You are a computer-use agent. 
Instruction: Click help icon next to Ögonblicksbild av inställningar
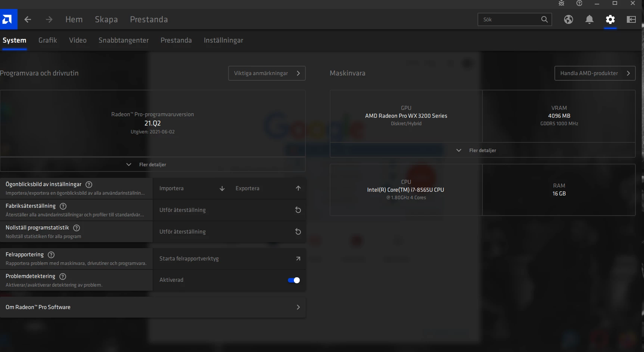tap(89, 185)
